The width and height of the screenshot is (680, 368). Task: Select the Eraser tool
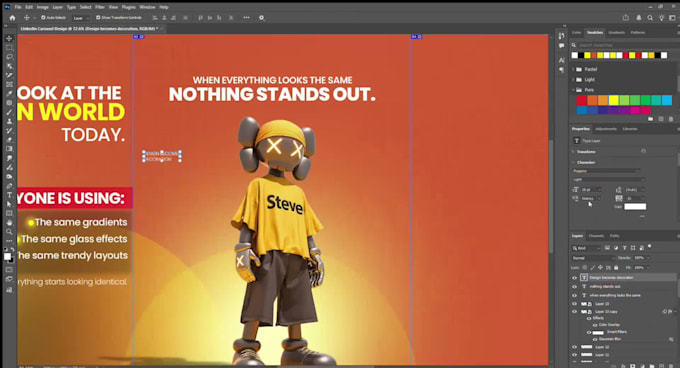click(x=9, y=140)
